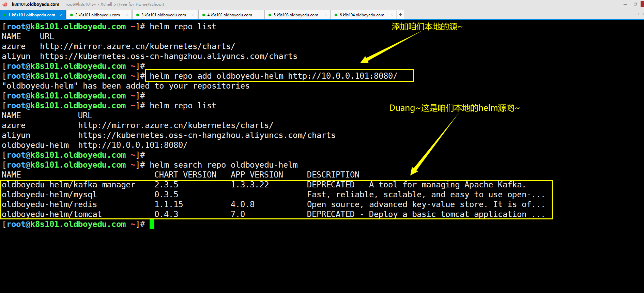Close tab 5 k8s103.oldboyedu.com
644x293 pixels.
point(325,15)
